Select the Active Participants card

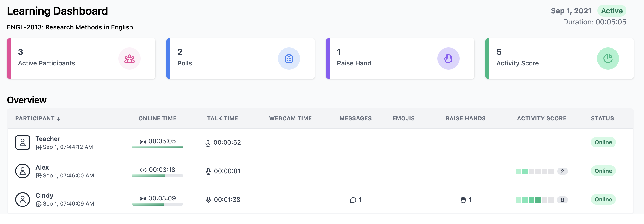pyautogui.click(x=81, y=59)
